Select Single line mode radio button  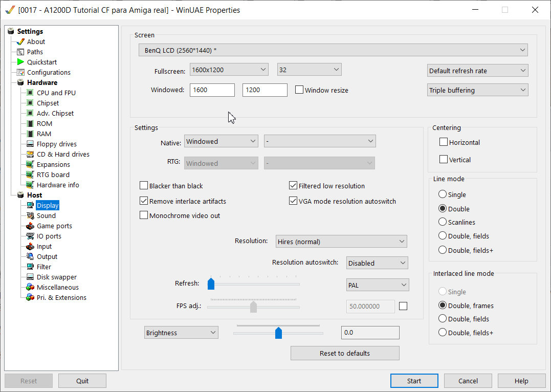pos(443,194)
